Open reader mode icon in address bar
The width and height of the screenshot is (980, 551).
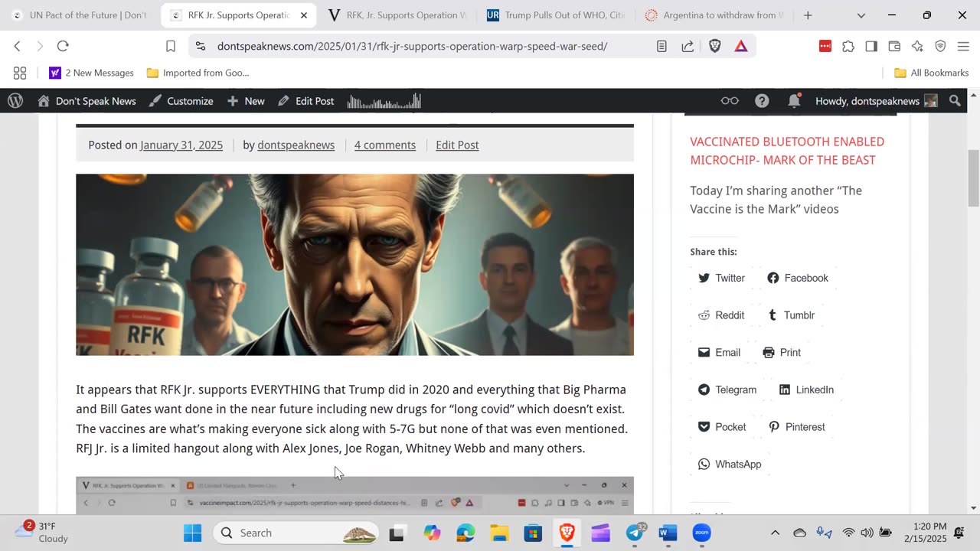click(x=661, y=46)
